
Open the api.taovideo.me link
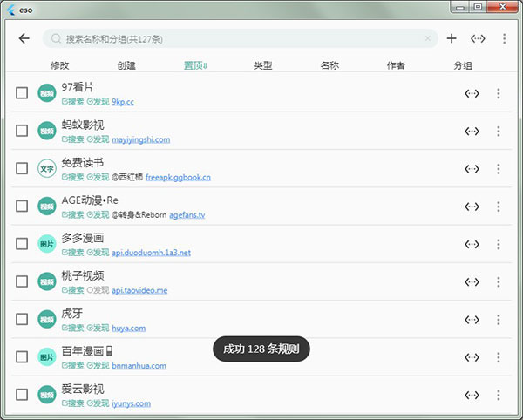click(139, 290)
